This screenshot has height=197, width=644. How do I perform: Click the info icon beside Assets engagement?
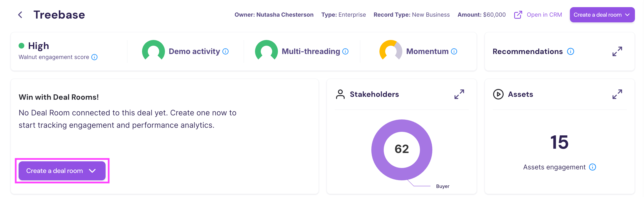tap(593, 167)
